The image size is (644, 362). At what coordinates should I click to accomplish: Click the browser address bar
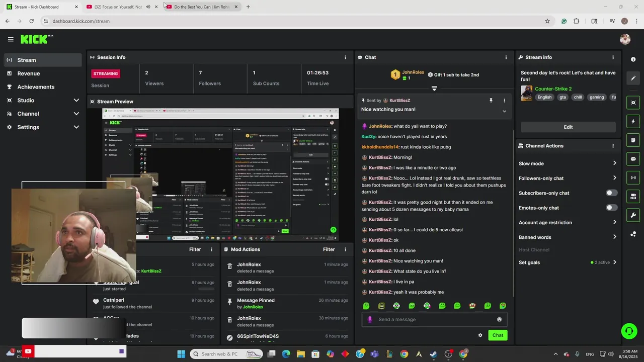[x=292, y=21]
